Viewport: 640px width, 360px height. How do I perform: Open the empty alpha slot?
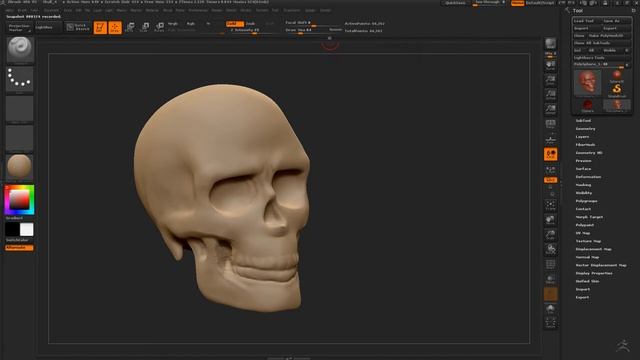click(x=20, y=109)
